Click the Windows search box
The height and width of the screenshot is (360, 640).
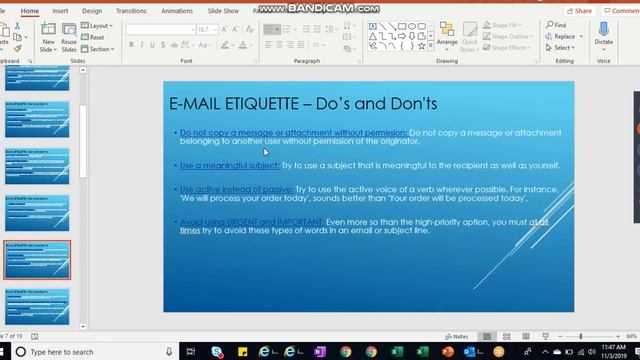95,352
